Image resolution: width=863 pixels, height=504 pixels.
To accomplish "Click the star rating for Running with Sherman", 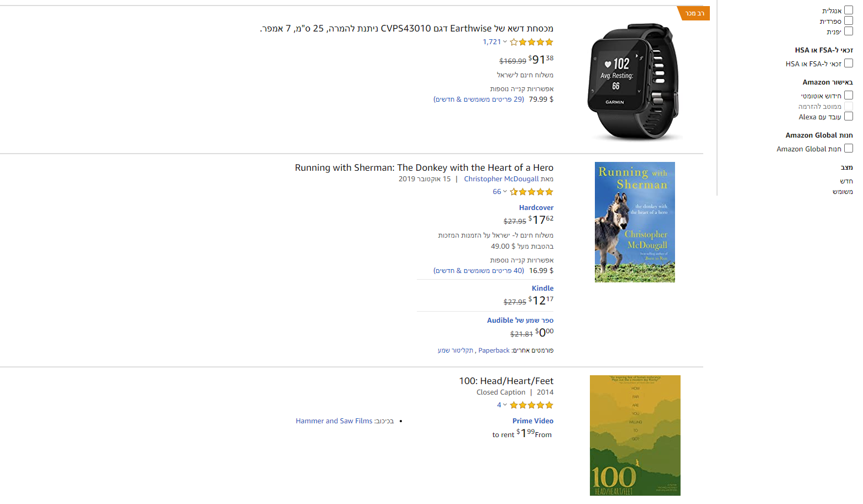I will click(x=531, y=192).
